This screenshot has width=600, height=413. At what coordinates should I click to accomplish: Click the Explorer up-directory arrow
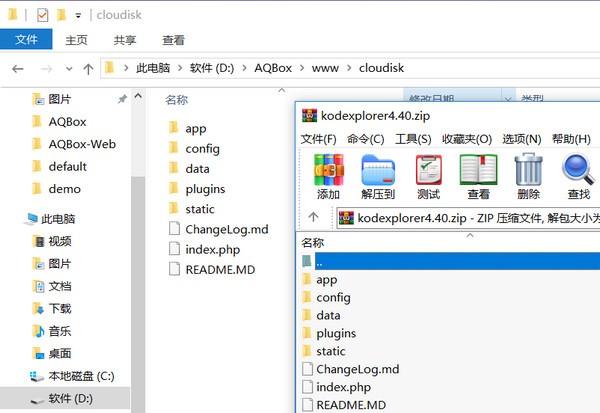(88, 69)
